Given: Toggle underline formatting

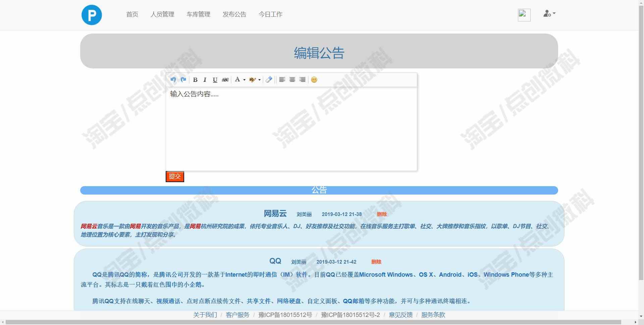Looking at the screenshot, I should coord(215,79).
